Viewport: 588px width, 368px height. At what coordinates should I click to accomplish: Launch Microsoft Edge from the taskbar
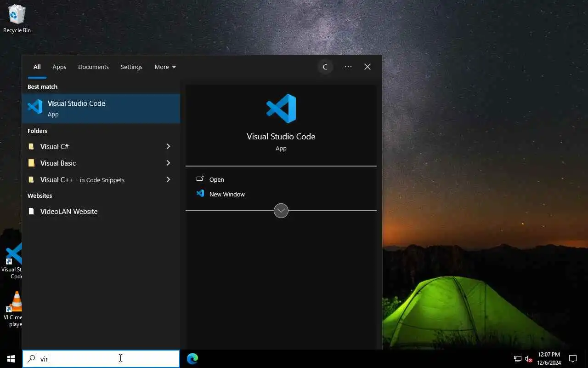192,359
